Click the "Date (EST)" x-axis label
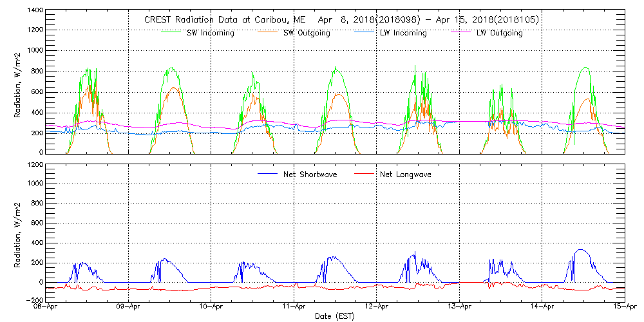This screenshot has width=644, height=322. pyautogui.click(x=336, y=317)
